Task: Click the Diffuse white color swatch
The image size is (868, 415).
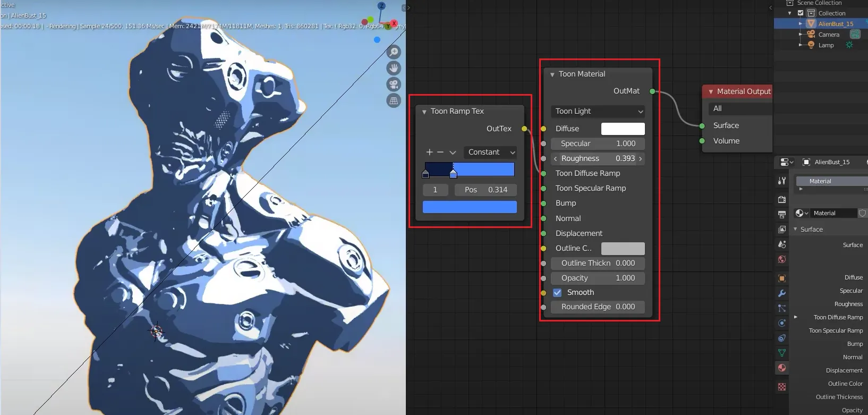Action: pyautogui.click(x=623, y=129)
